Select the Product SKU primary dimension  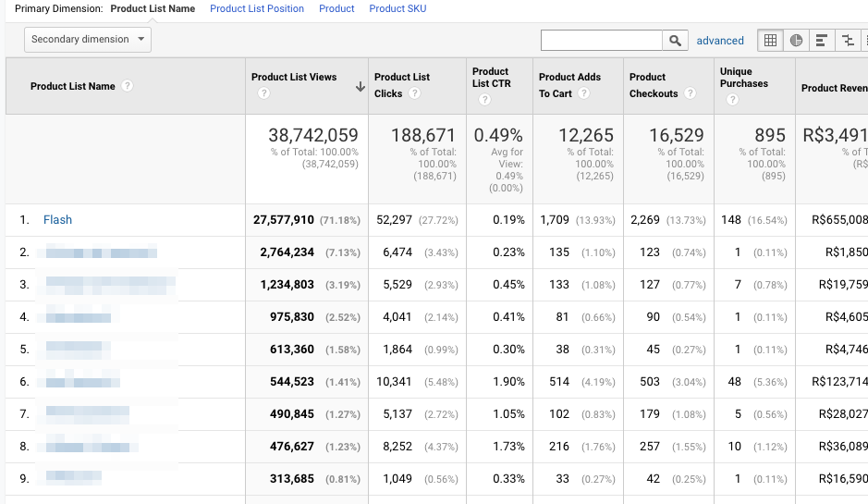(x=397, y=8)
